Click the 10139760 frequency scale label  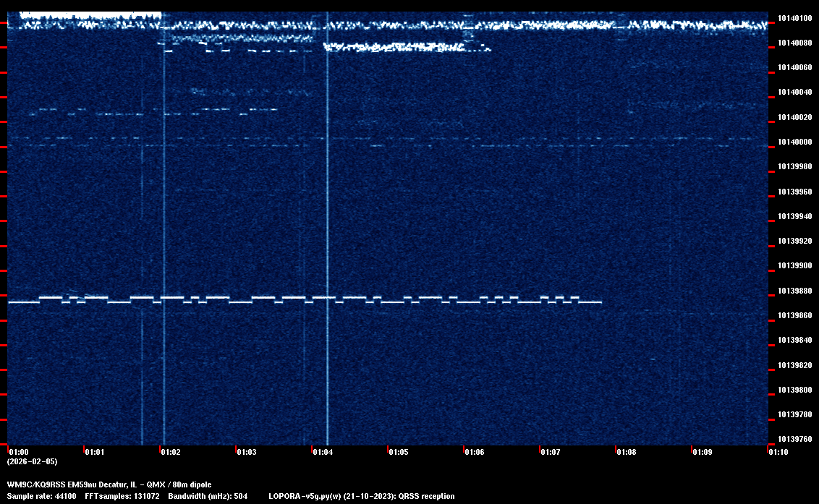coord(794,439)
